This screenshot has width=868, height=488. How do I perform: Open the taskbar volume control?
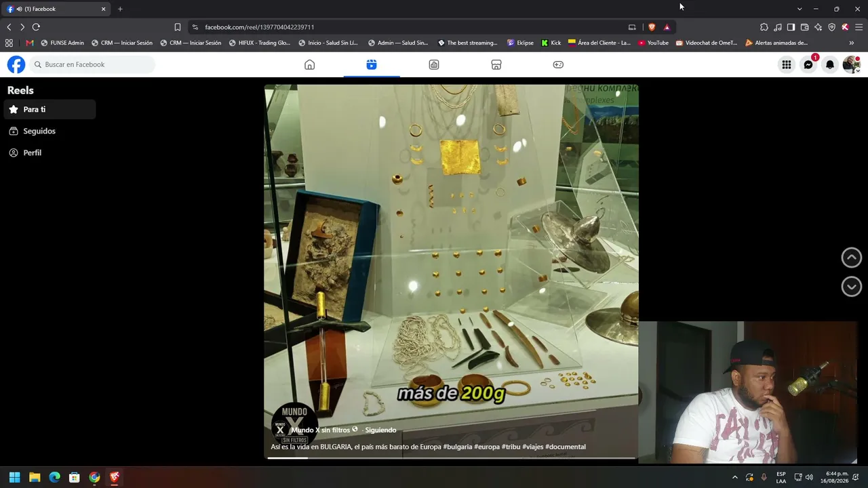coord(809,477)
